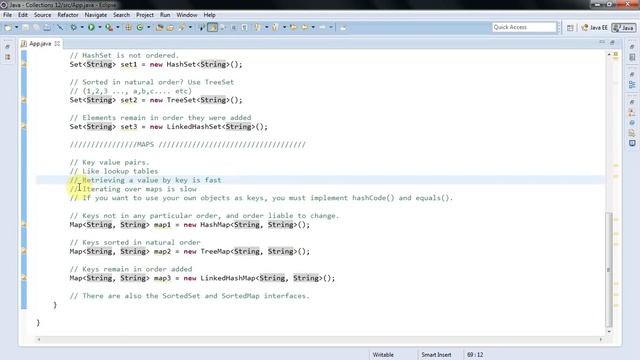Click the Save toolbar icon
This screenshot has height=360, width=640.
point(25,27)
